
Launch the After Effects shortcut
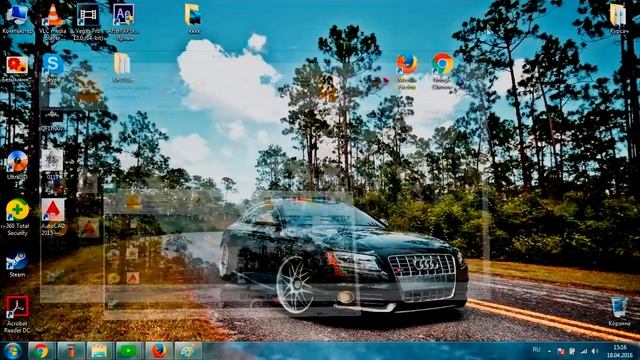point(123,21)
